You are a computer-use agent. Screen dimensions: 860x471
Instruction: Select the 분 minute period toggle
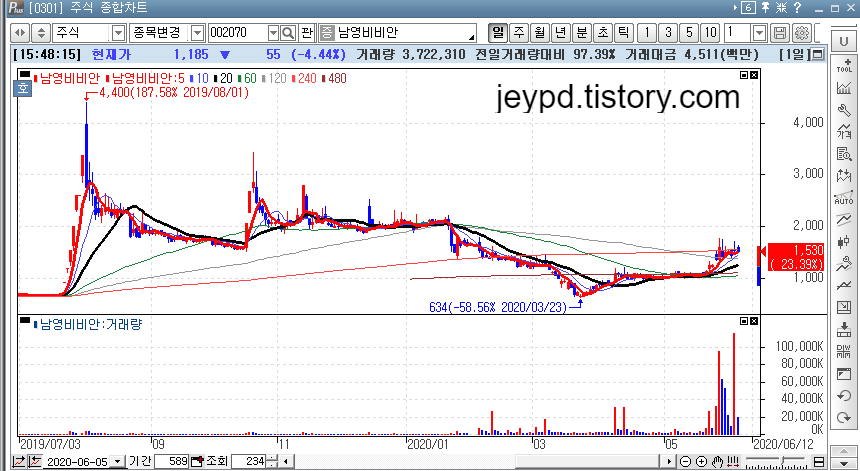click(x=581, y=33)
